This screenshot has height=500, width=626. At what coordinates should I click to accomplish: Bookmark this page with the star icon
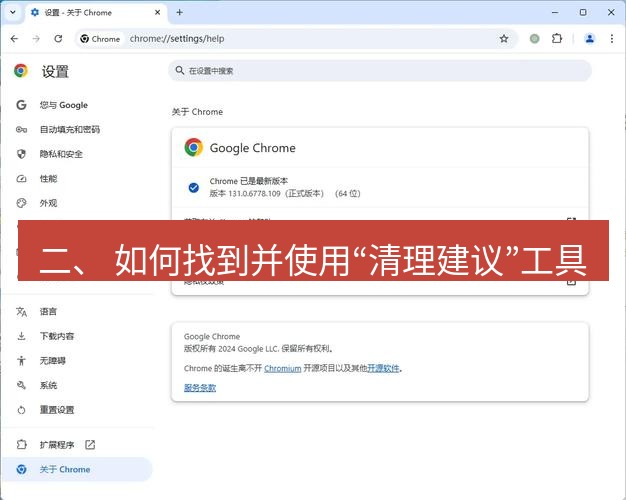coord(504,39)
